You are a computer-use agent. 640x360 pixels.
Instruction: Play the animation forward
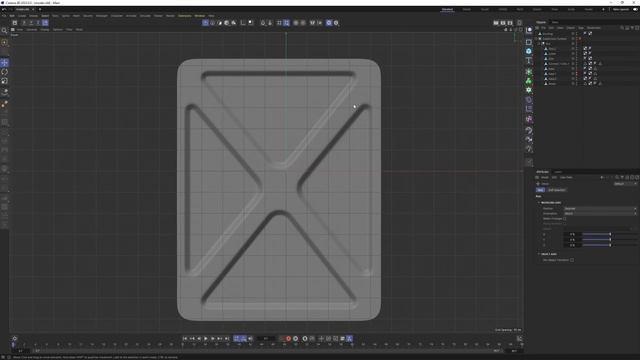[x=206, y=338]
